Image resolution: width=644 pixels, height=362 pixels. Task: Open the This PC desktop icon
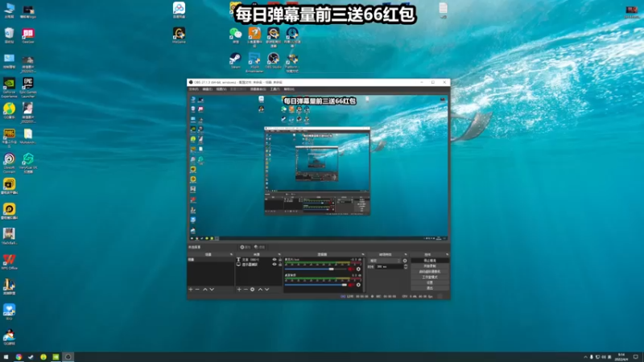[x=9, y=10]
